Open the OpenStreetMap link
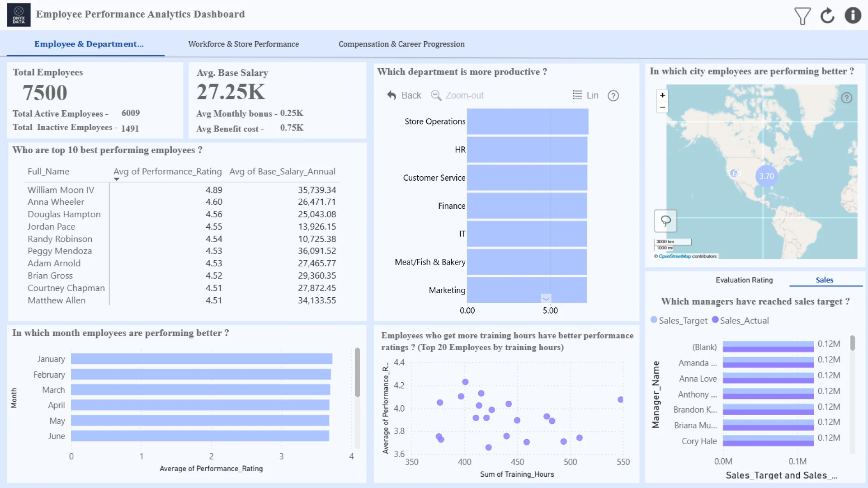Viewport: 868px width, 488px height. tap(675, 256)
